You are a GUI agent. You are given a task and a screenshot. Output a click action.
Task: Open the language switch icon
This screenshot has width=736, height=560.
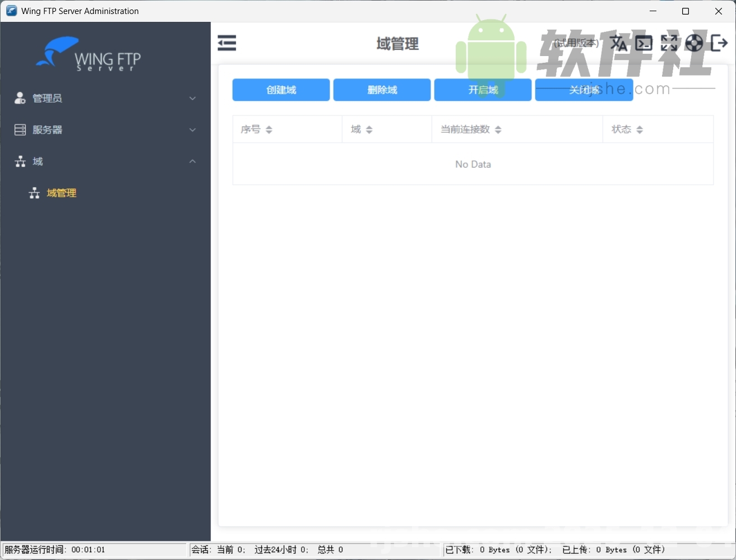click(618, 43)
